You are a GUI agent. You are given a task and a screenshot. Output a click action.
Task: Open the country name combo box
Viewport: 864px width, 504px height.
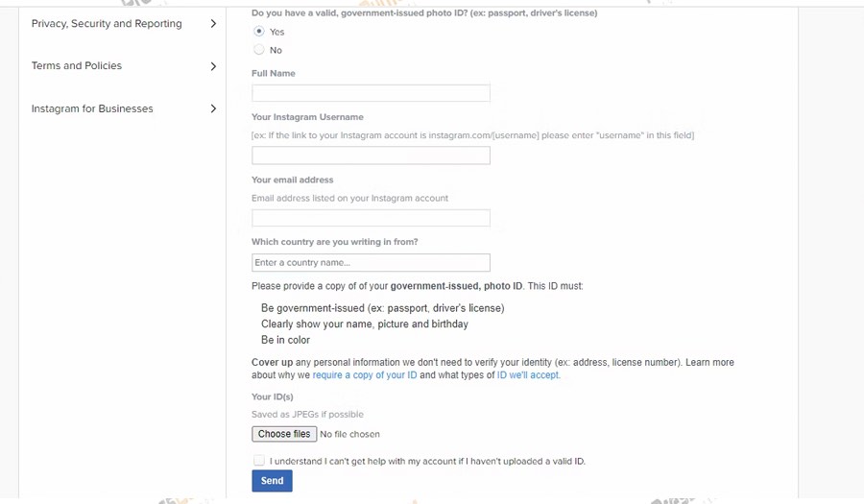[371, 263]
